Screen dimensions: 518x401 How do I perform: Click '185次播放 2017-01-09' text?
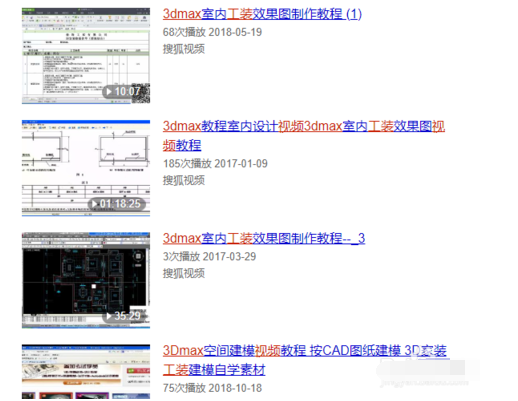click(215, 164)
